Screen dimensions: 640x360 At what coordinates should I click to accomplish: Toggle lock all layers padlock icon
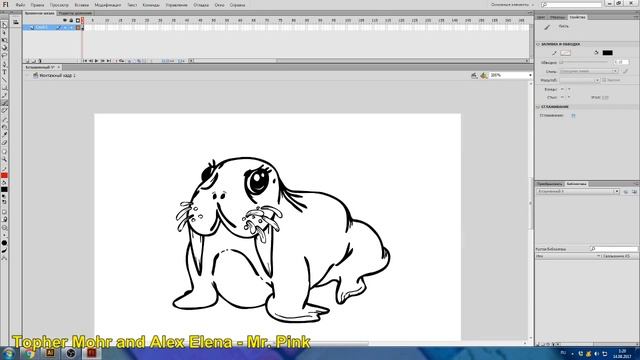click(71, 20)
